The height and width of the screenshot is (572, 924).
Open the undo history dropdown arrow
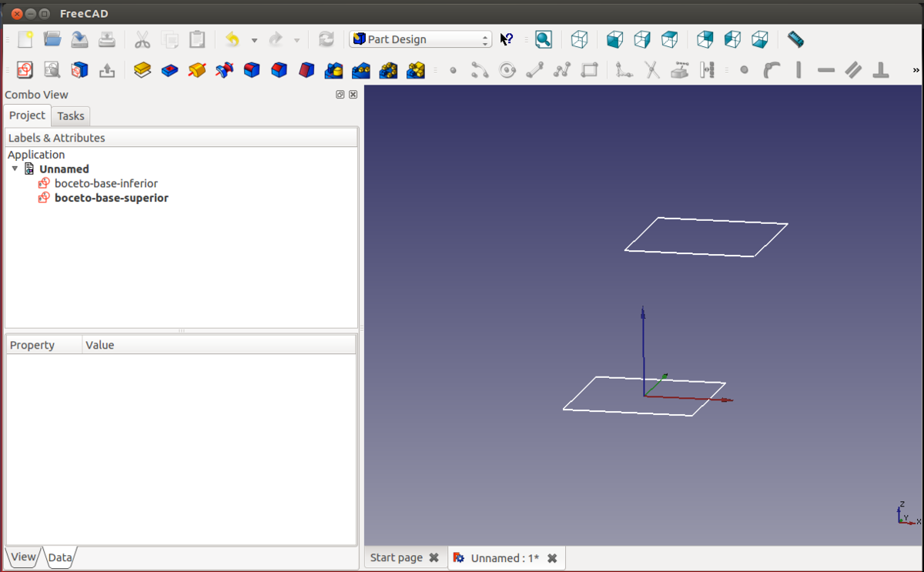(254, 40)
